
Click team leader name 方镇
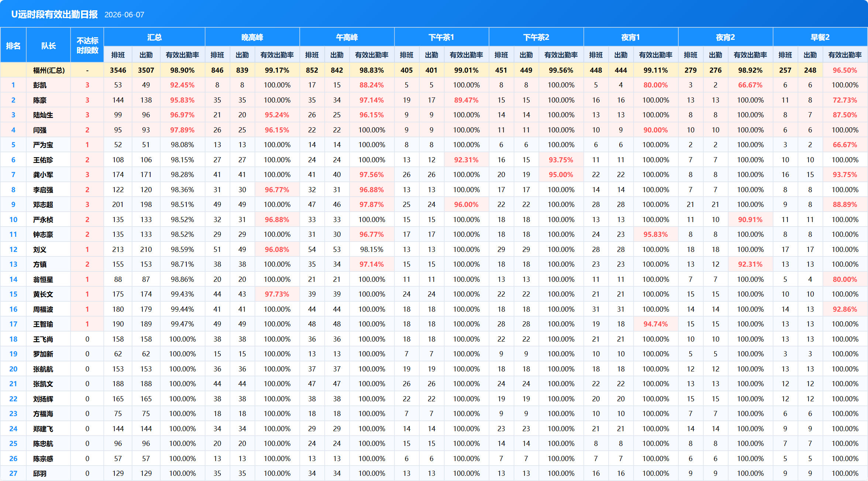coord(40,264)
